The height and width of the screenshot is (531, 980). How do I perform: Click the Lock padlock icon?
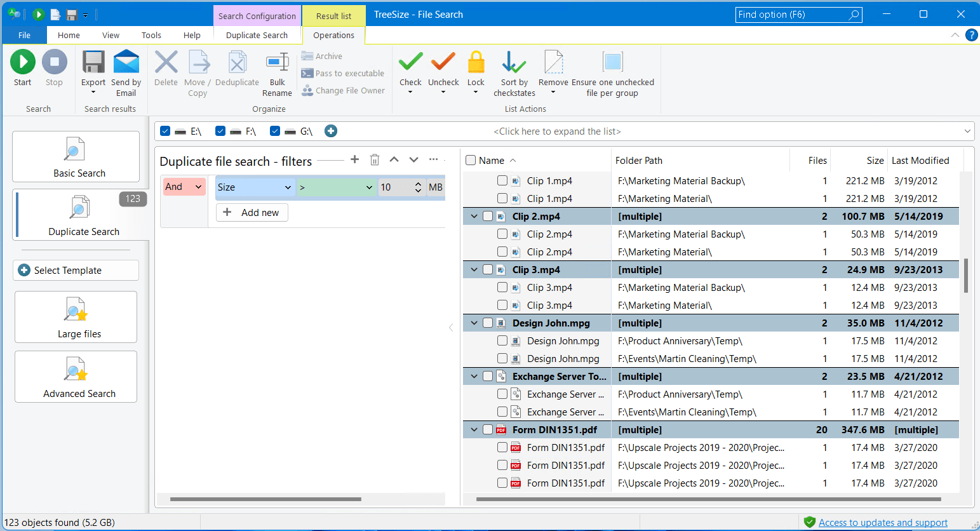pos(476,62)
